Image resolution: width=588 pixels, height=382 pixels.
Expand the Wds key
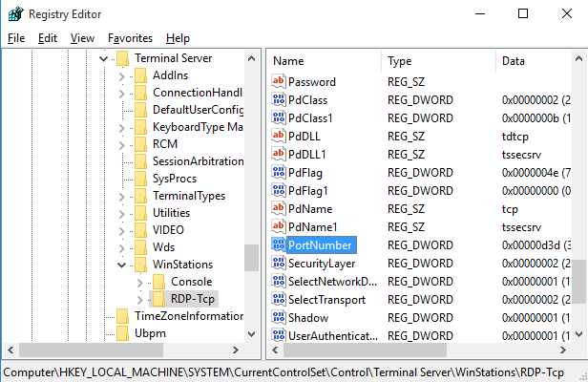tap(121, 248)
